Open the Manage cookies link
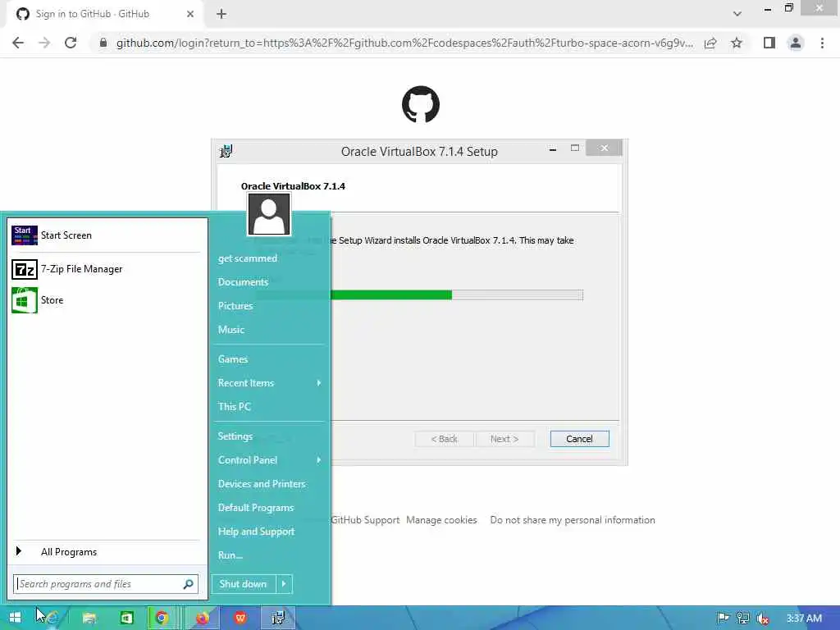 [x=441, y=520]
